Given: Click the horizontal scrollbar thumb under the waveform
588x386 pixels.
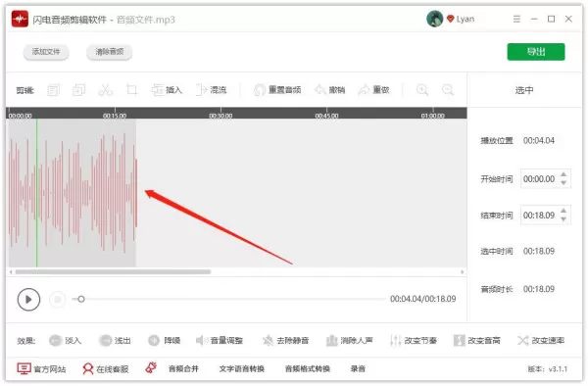Looking at the screenshot, I should [x=113, y=271].
